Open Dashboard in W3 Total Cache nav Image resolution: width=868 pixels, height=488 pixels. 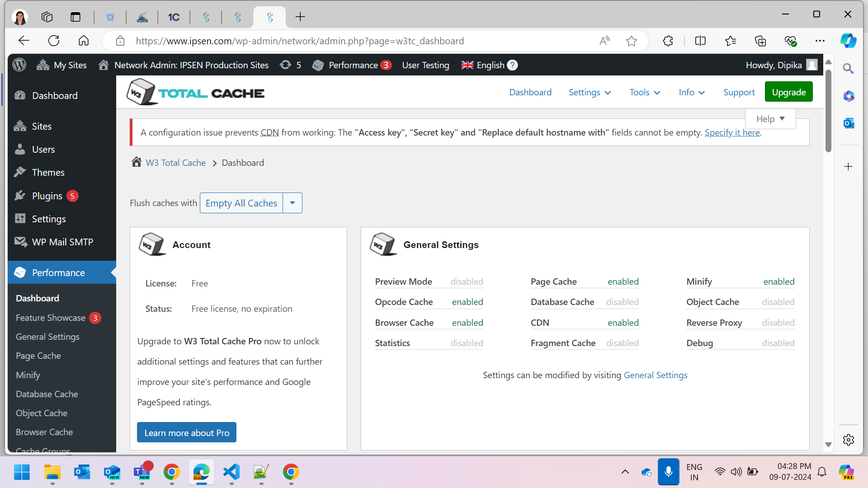point(530,92)
